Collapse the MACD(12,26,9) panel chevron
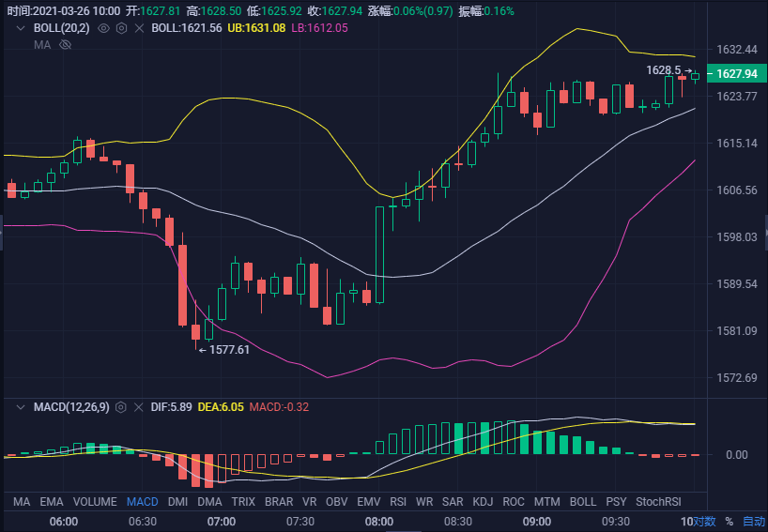 click(x=21, y=407)
